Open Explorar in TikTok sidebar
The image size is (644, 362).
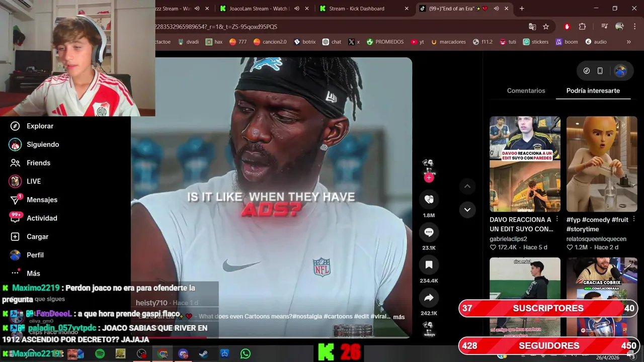tap(33, 126)
